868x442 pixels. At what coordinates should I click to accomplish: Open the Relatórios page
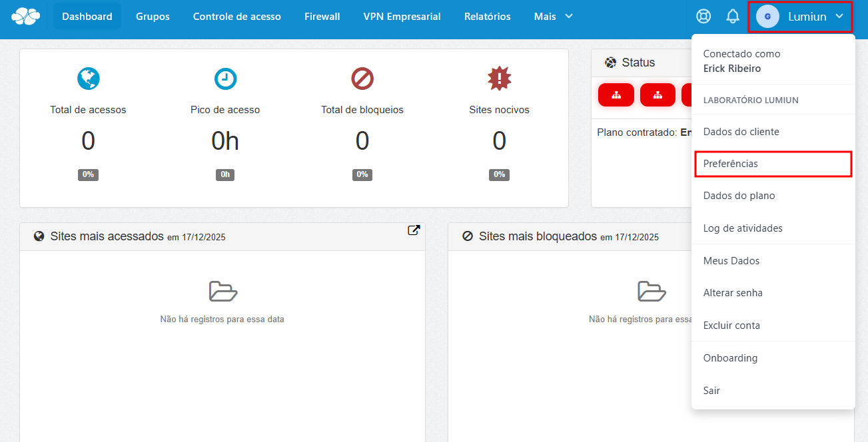(x=487, y=17)
